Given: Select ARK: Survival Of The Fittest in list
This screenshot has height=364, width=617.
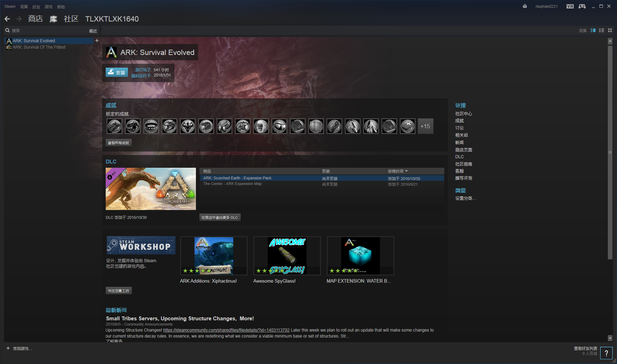Looking at the screenshot, I should click(49, 47).
